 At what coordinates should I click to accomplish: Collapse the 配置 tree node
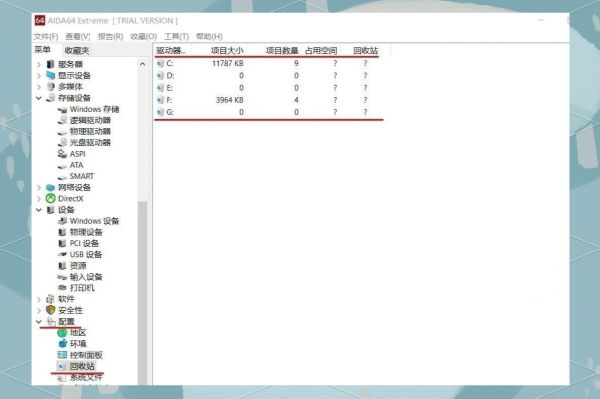(39, 321)
